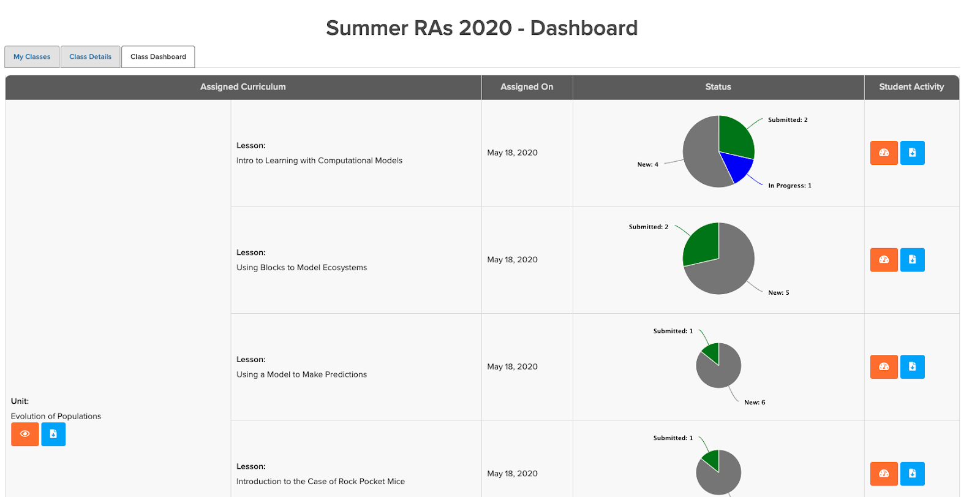This screenshot has width=980, height=497.
Task: Click 'Submitted: 2' label of Using Blocks lesson
Action: [649, 227]
